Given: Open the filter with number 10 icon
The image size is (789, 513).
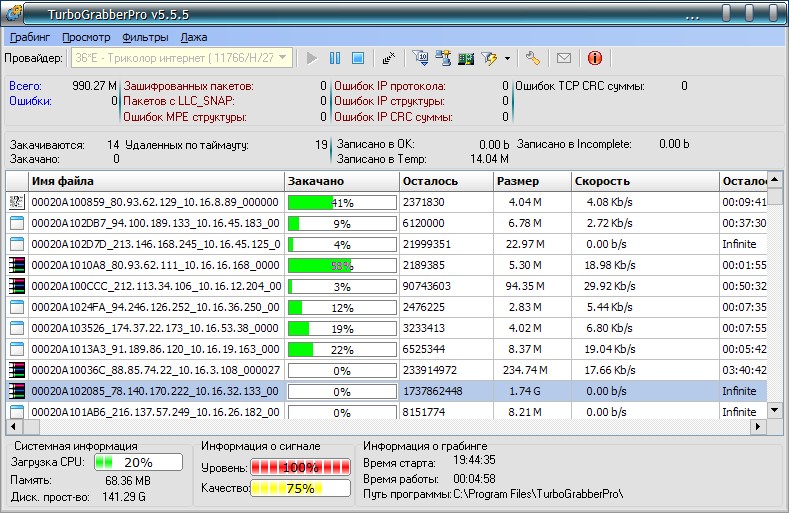Looking at the screenshot, I should (x=420, y=58).
